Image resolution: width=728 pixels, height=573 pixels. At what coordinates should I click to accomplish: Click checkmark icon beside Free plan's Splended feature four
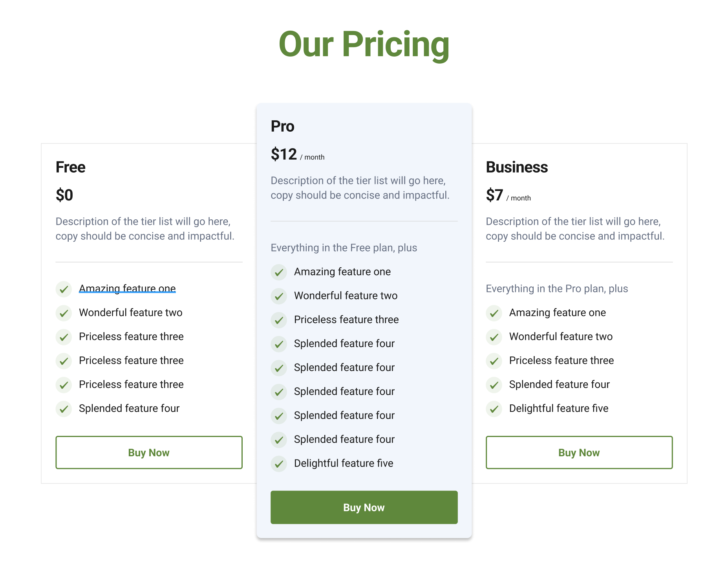64,409
